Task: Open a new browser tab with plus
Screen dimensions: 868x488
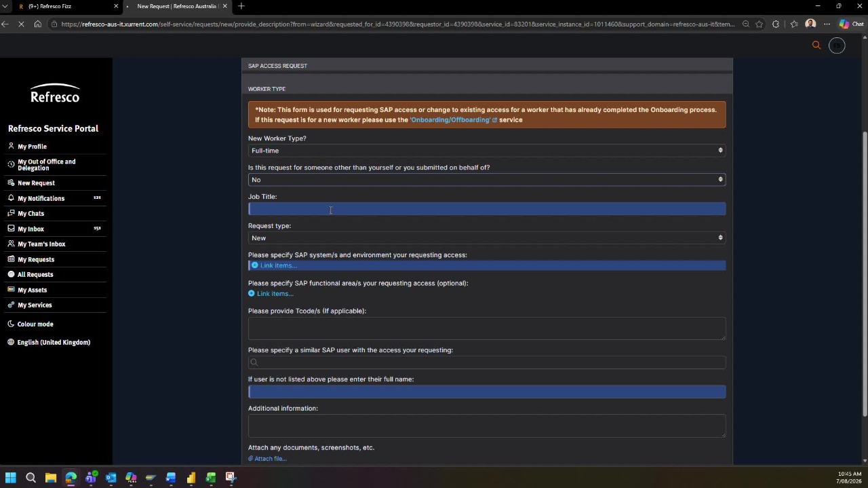Action: point(241,6)
